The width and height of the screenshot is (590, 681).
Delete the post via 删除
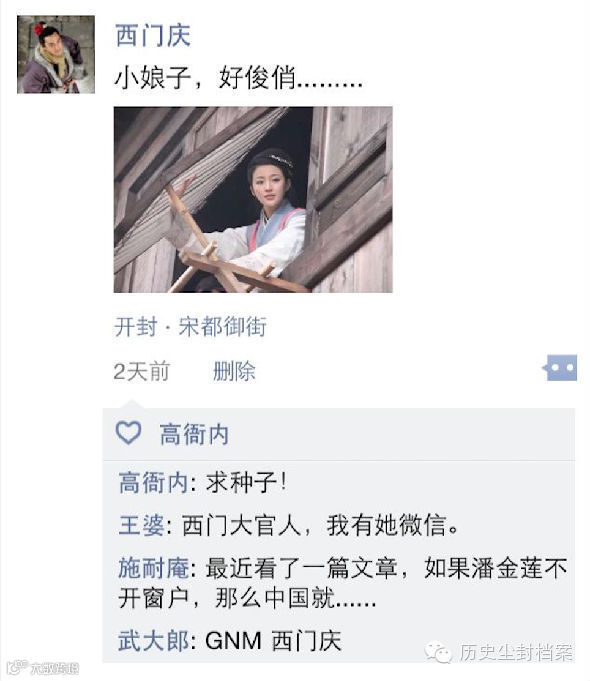point(234,371)
